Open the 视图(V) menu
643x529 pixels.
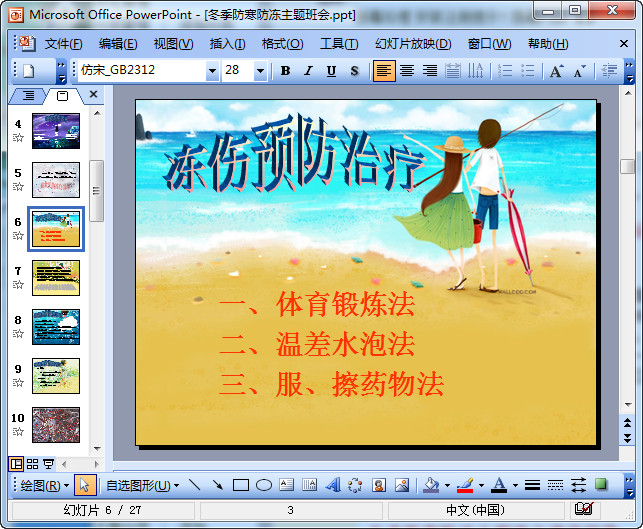tap(173, 43)
